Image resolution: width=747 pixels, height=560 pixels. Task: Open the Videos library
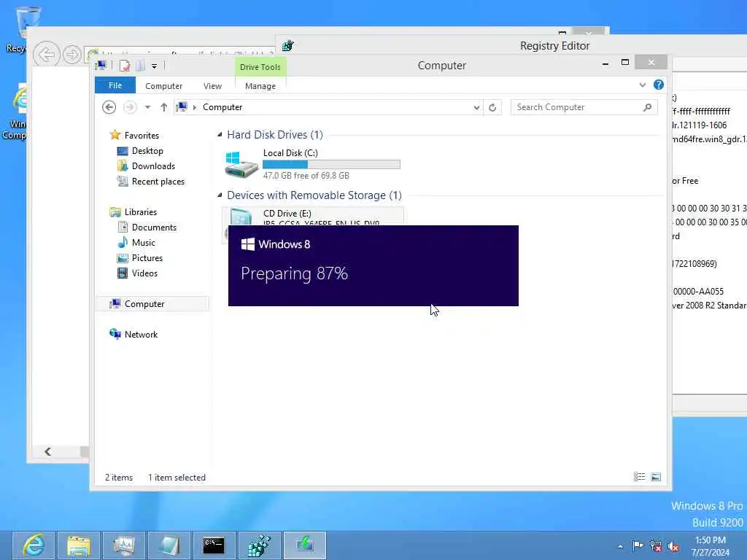click(144, 273)
